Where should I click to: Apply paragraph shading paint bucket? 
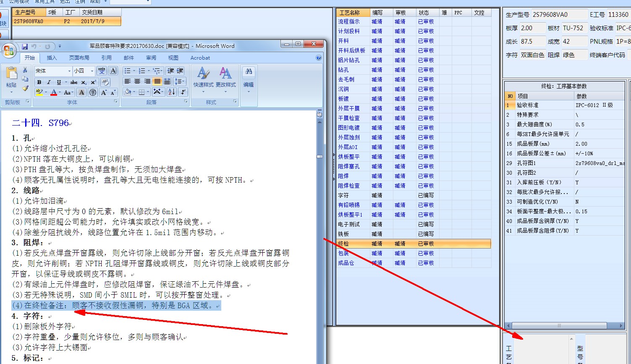pyautogui.click(x=128, y=92)
